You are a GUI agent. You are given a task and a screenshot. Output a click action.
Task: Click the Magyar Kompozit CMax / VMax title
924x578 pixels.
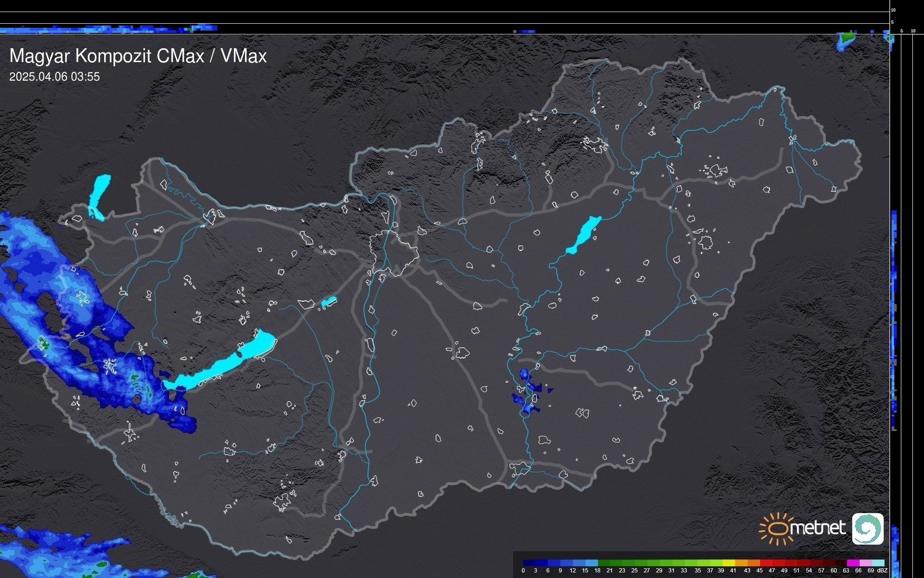click(138, 56)
